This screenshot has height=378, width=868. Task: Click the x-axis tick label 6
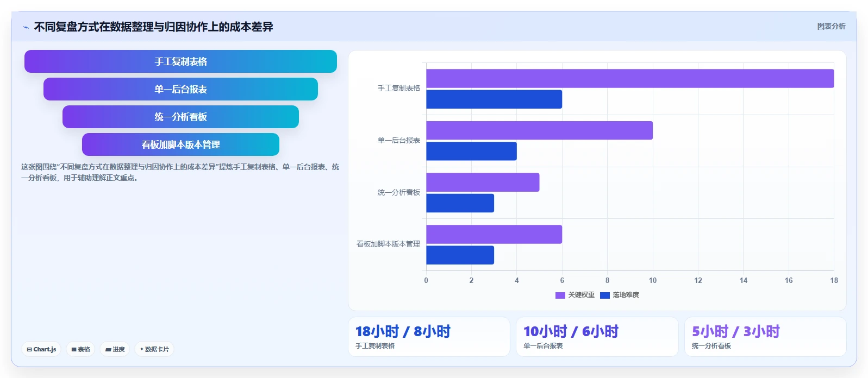(x=562, y=280)
